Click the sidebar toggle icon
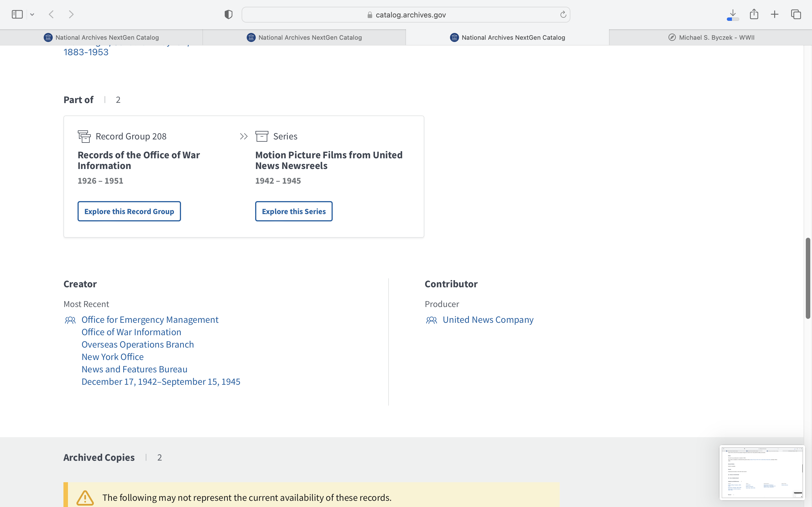The width and height of the screenshot is (812, 507). click(17, 14)
